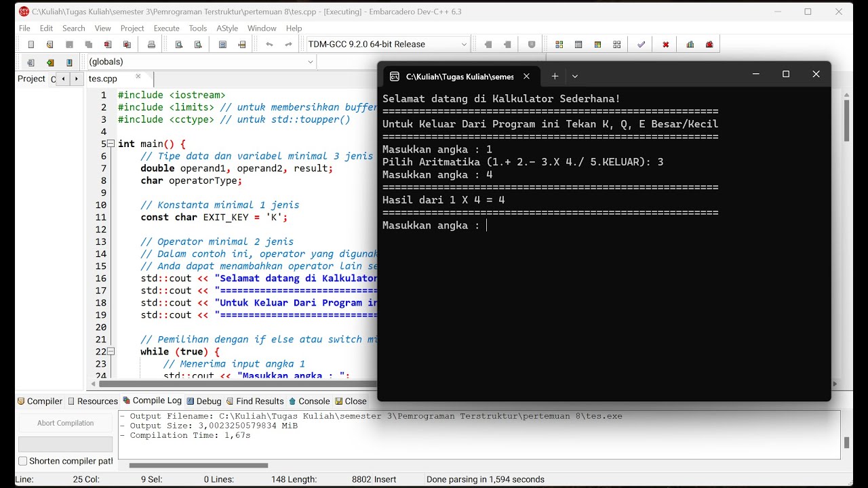Viewport: 868px width, 488px height.
Task: Click the Abort Compilation button
Action: click(x=66, y=423)
